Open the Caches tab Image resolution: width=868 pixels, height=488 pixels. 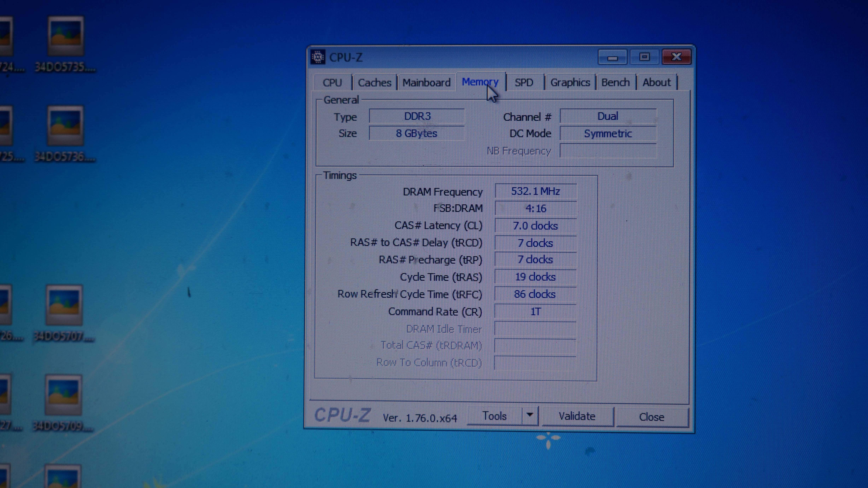(x=374, y=83)
